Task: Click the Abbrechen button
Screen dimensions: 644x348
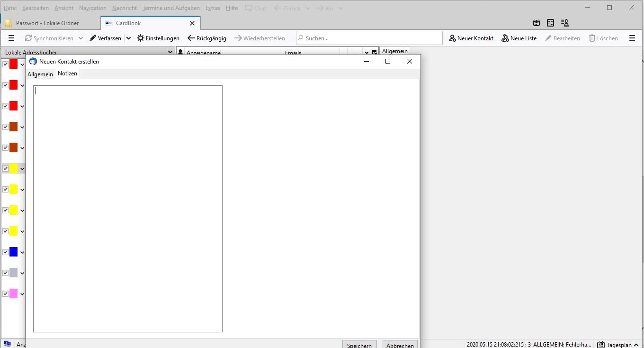Action: 400,345
